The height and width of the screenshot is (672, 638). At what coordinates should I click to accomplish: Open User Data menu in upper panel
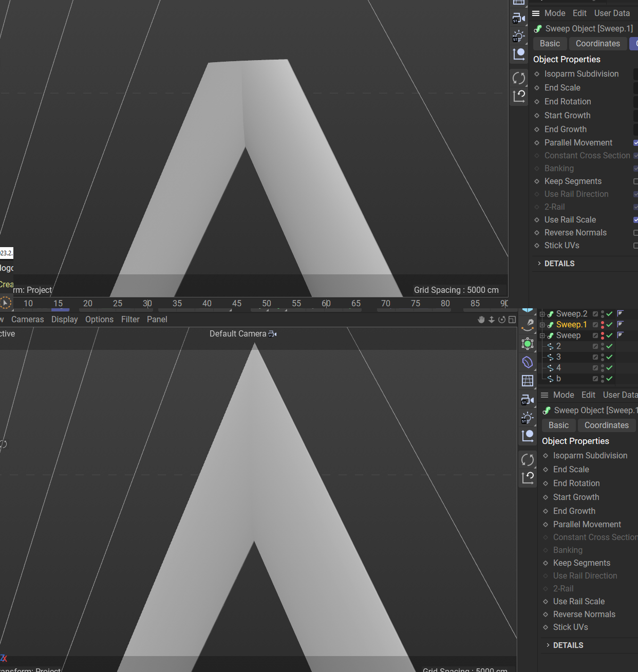coord(612,13)
